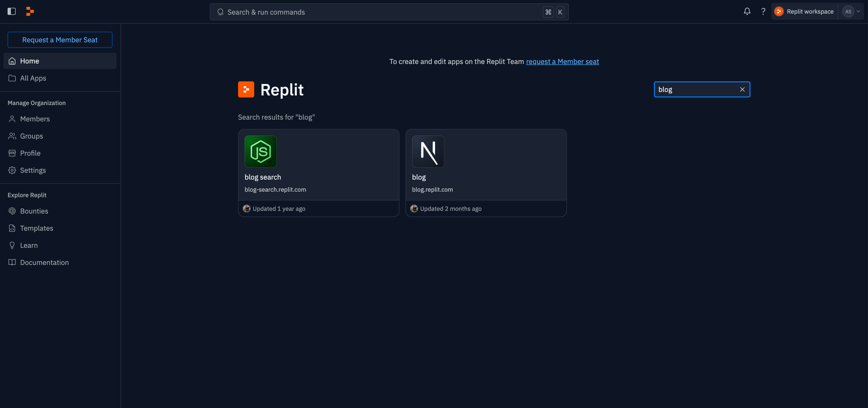The image size is (868, 408).
Task: Open Templates in sidebar
Action: pos(36,228)
